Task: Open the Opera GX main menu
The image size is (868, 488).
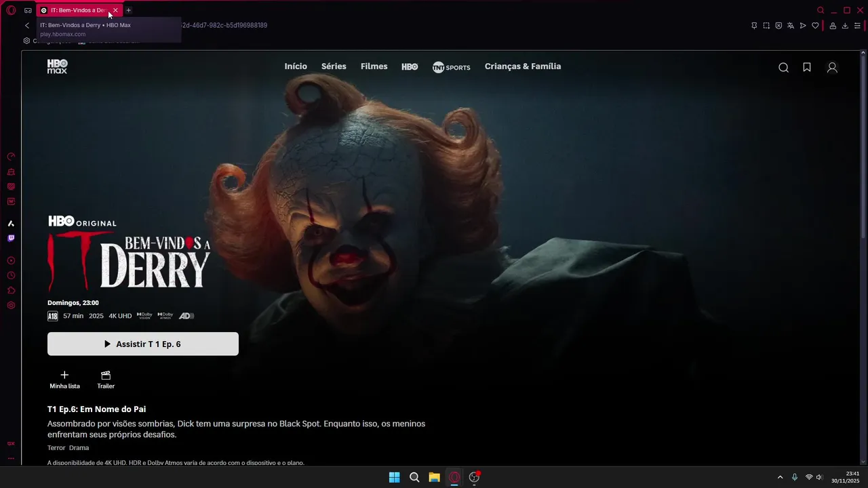Action: 11,10
